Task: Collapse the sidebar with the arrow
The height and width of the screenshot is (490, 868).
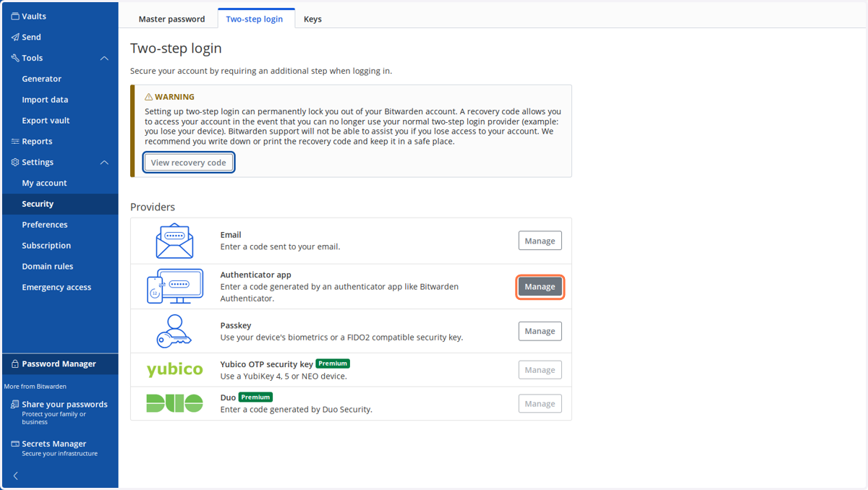Action: pyautogui.click(x=16, y=476)
